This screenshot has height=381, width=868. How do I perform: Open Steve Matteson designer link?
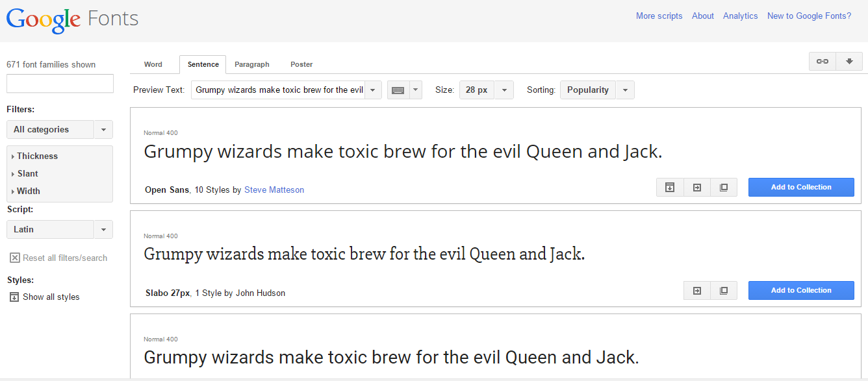274,190
